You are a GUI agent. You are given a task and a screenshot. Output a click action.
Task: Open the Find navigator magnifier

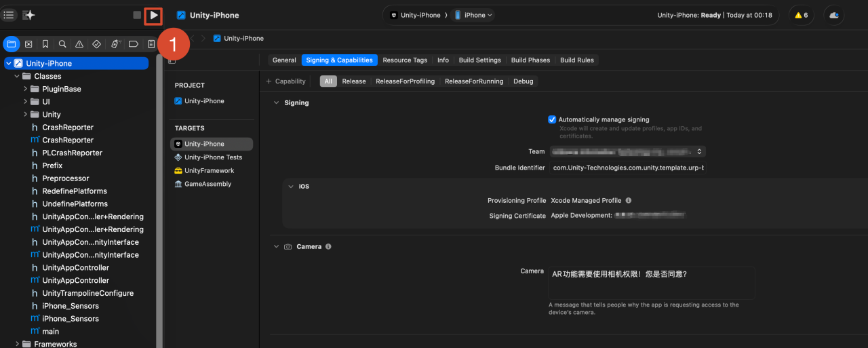[x=62, y=44]
